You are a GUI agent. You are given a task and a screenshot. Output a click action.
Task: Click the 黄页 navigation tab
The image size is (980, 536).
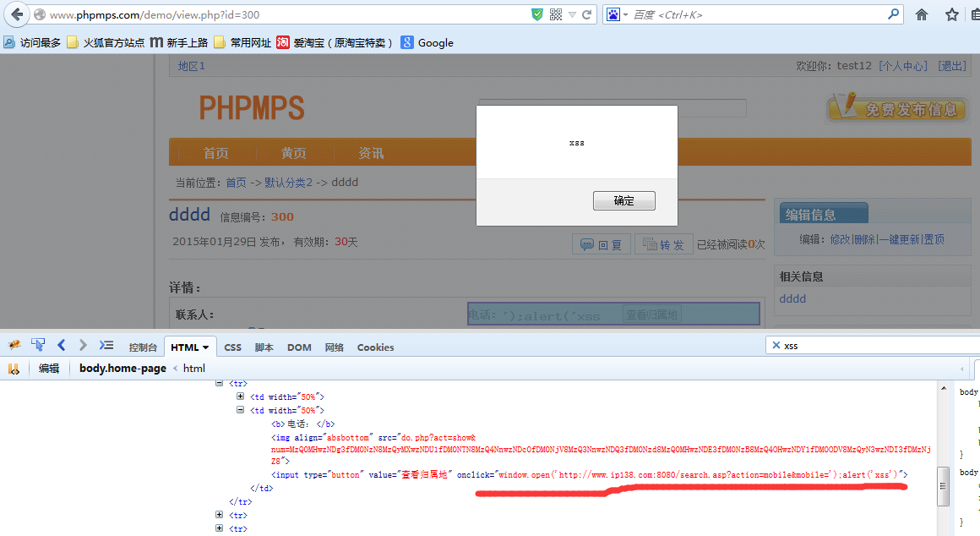[x=294, y=153]
